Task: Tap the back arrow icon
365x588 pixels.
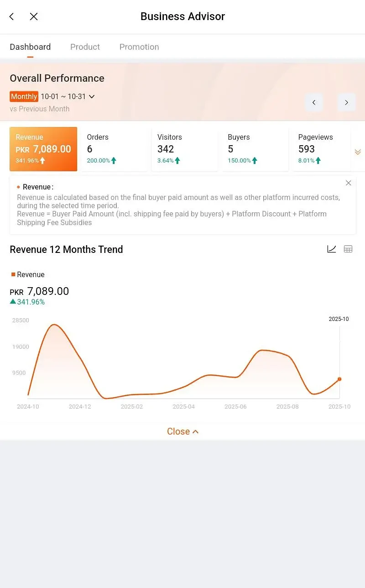Action: coord(12,16)
